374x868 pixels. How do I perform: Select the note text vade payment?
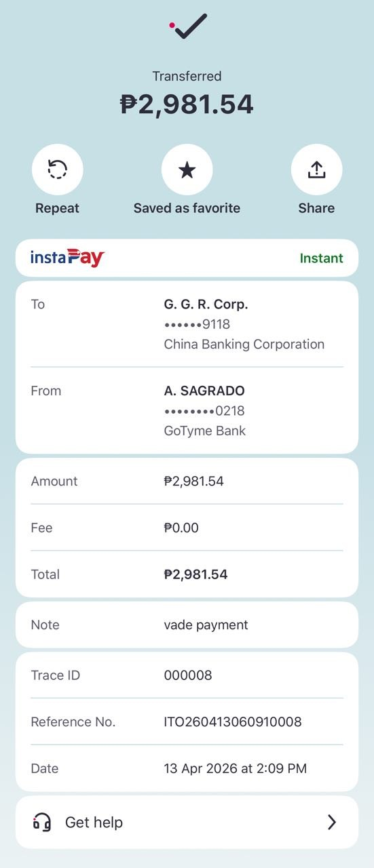click(x=206, y=625)
